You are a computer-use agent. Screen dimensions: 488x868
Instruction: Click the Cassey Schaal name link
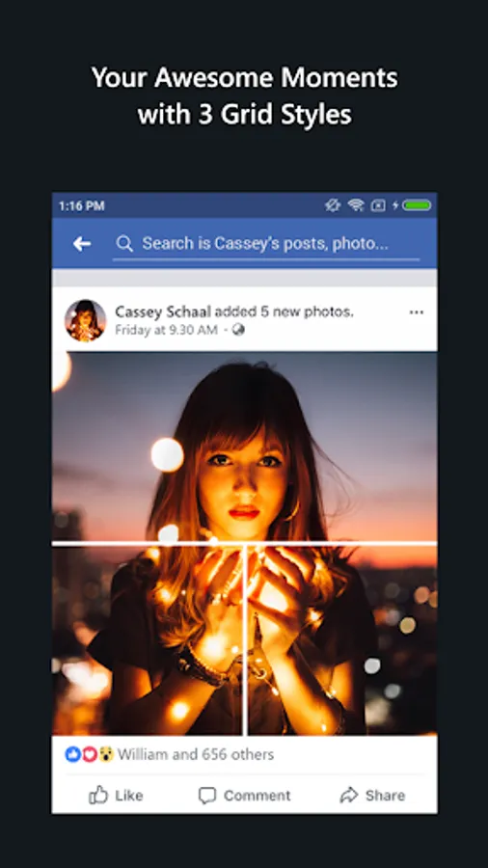click(163, 312)
